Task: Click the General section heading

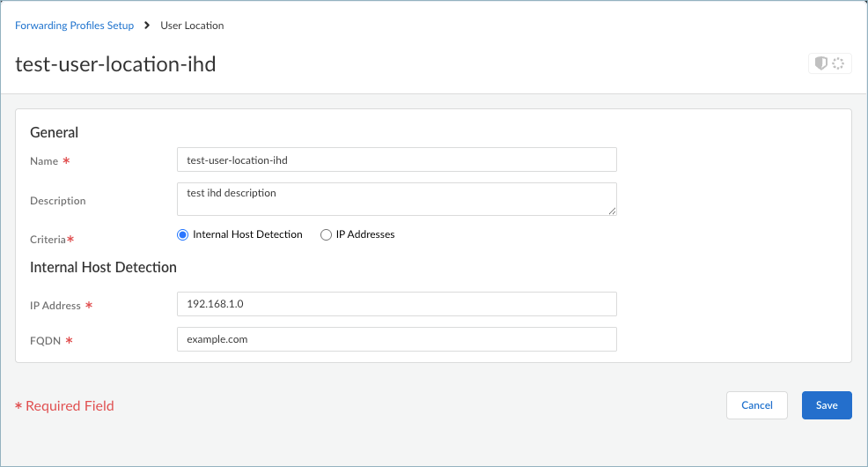Action: (x=55, y=132)
